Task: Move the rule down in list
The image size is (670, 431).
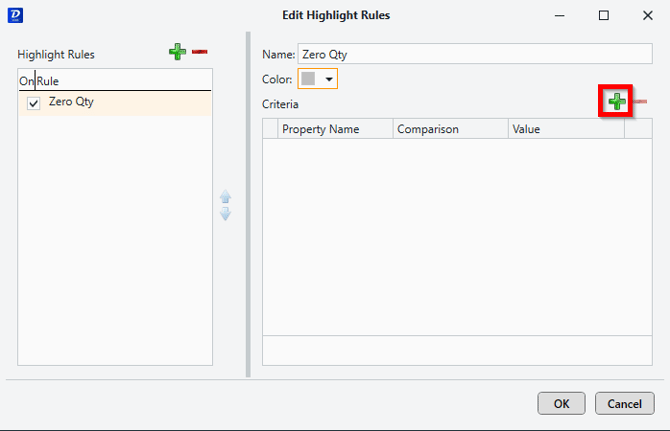Action: point(225,213)
